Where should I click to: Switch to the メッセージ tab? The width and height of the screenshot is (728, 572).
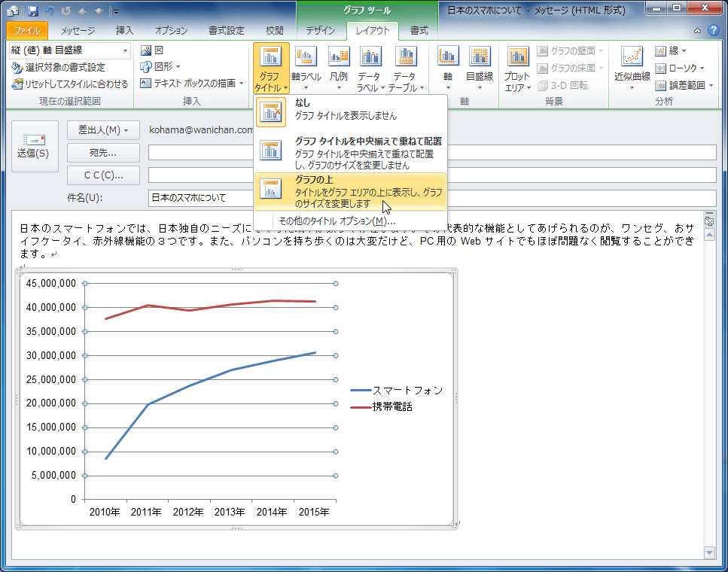(78, 31)
